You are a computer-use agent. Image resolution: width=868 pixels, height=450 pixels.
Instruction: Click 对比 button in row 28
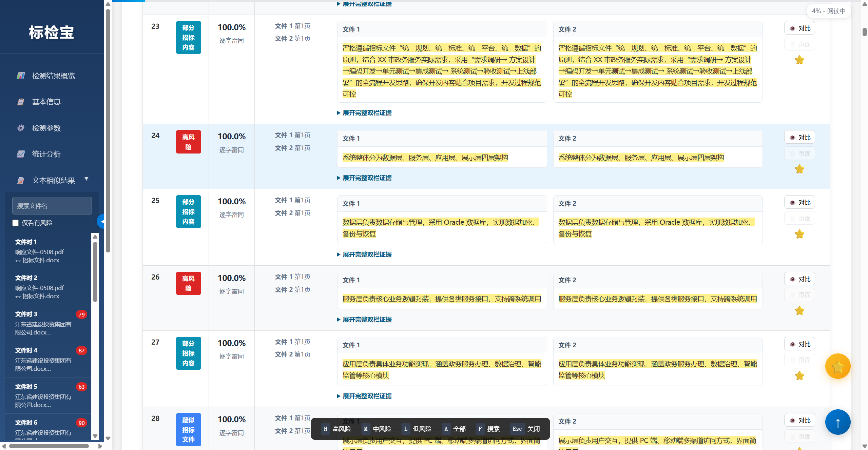coord(799,420)
